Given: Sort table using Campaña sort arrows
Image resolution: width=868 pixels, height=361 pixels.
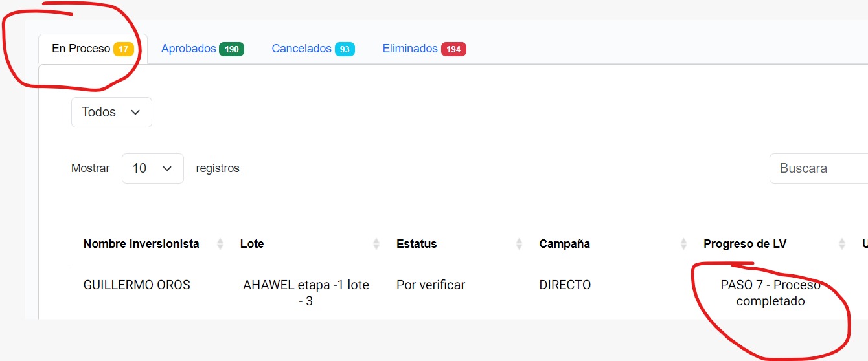Looking at the screenshot, I should tap(683, 244).
